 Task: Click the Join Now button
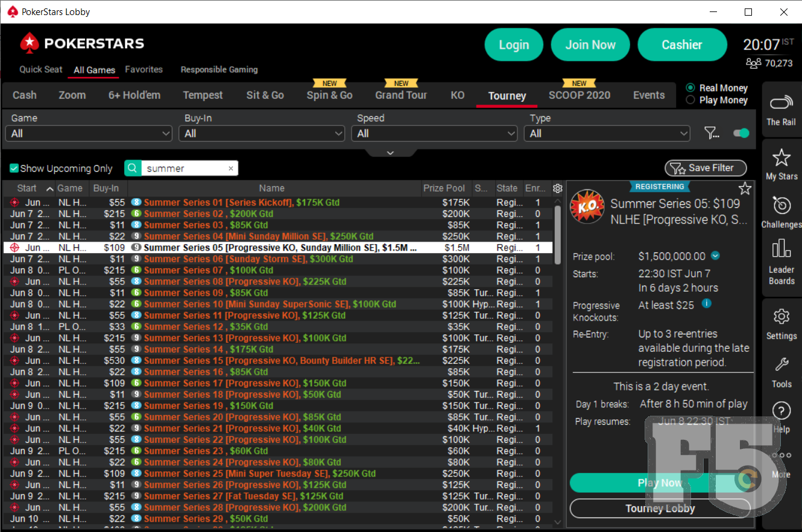pyautogui.click(x=590, y=45)
